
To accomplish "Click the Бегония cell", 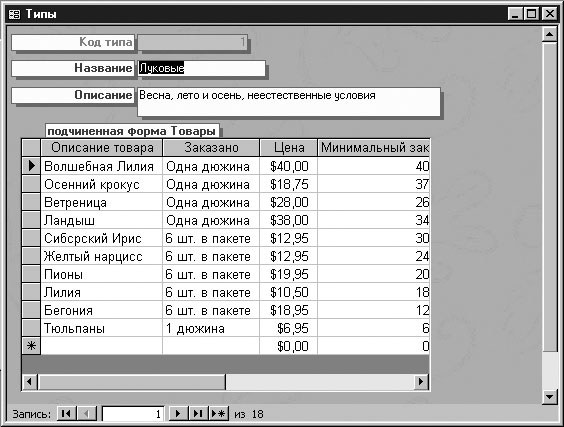I will pyautogui.click(x=102, y=310).
